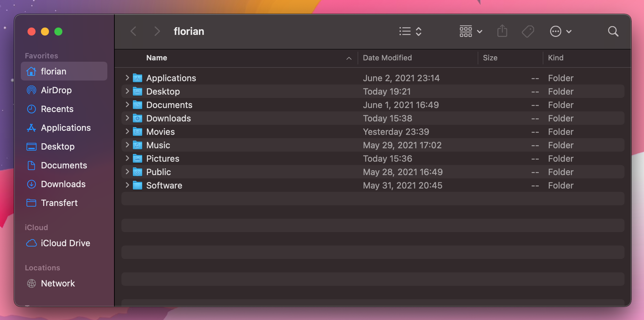Click the Search magnifying glass icon
The image size is (644, 320).
point(613,32)
